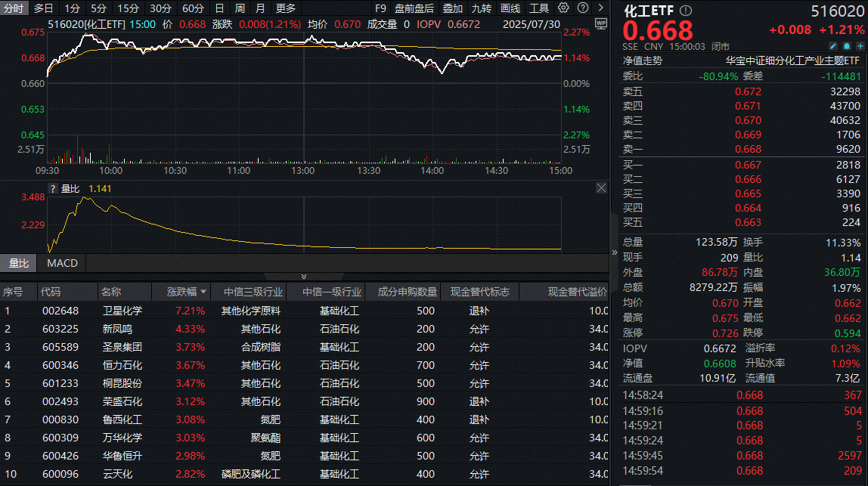Click stock code 600309
This screenshot has width=868, height=486.
tap(60, 438)
